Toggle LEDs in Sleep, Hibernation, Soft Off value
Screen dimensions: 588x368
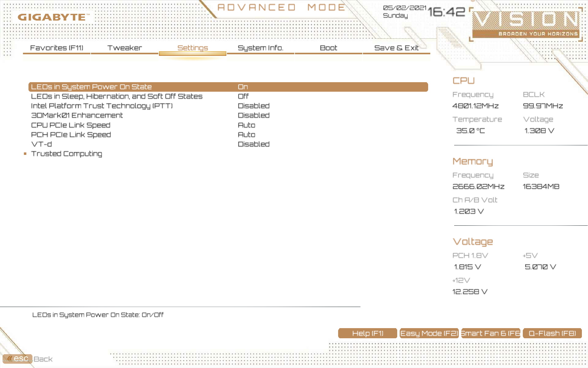pos(243,96)
